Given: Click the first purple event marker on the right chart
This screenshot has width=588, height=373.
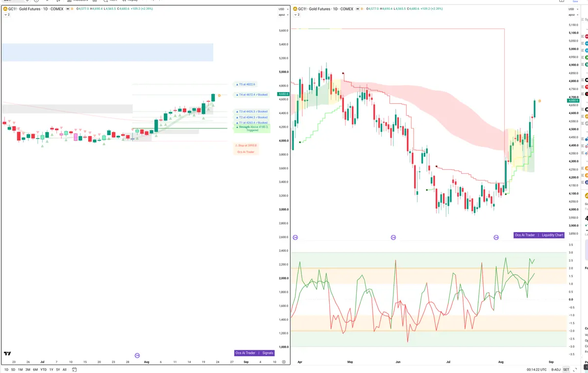Looking at the screenshot, I should coord(295,237).
